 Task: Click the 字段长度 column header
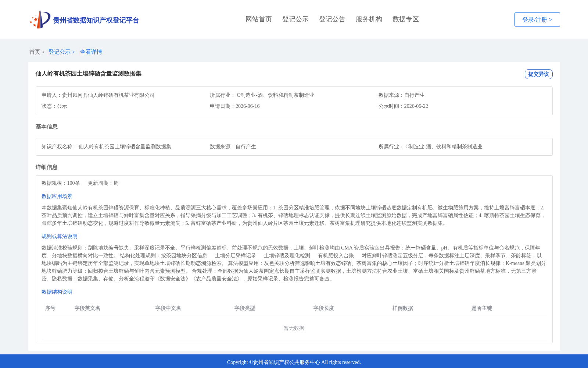click(324, 308)
